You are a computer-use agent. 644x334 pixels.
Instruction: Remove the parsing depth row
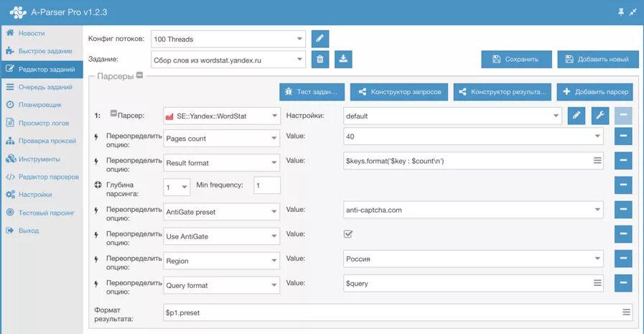[623, 185]
